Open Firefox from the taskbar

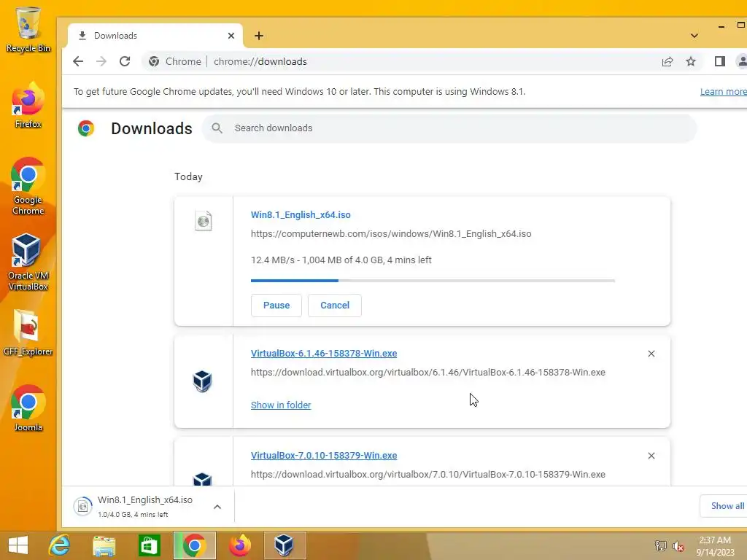239,545
